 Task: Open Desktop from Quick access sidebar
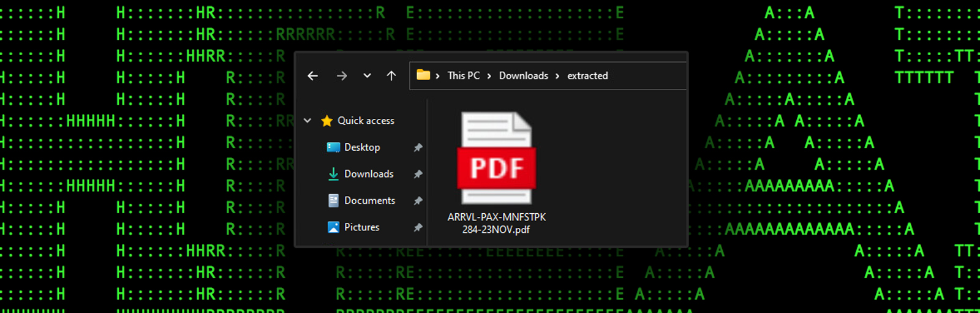(x=361, y=148)
